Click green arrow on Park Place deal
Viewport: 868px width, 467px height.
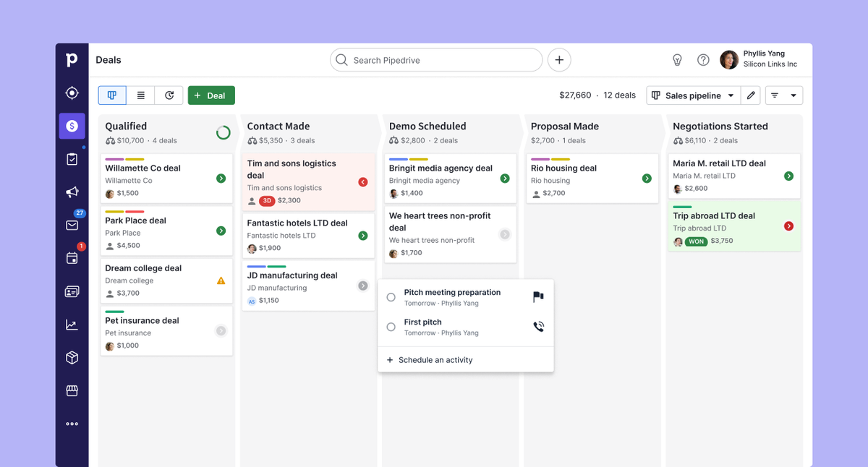(x=221, y=231)
